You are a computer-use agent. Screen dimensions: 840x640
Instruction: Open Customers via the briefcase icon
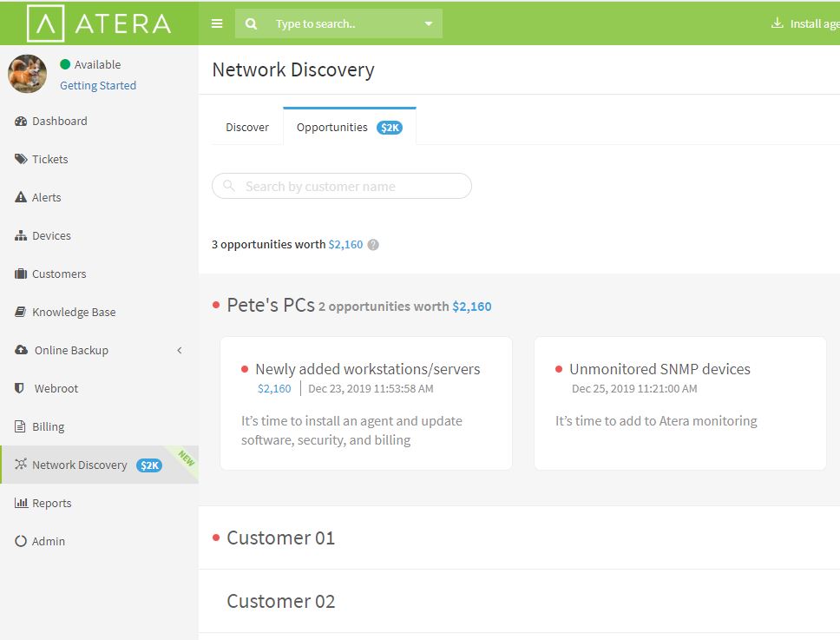[20, 274]
